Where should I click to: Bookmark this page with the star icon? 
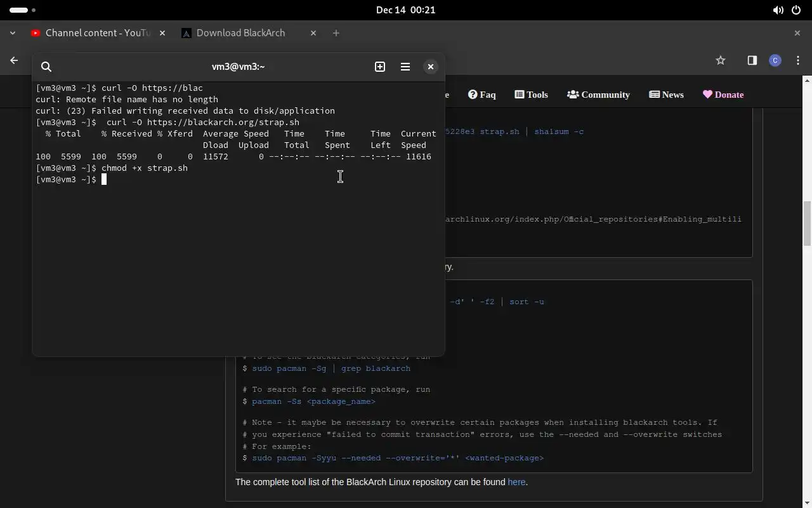tap(721, 60)
